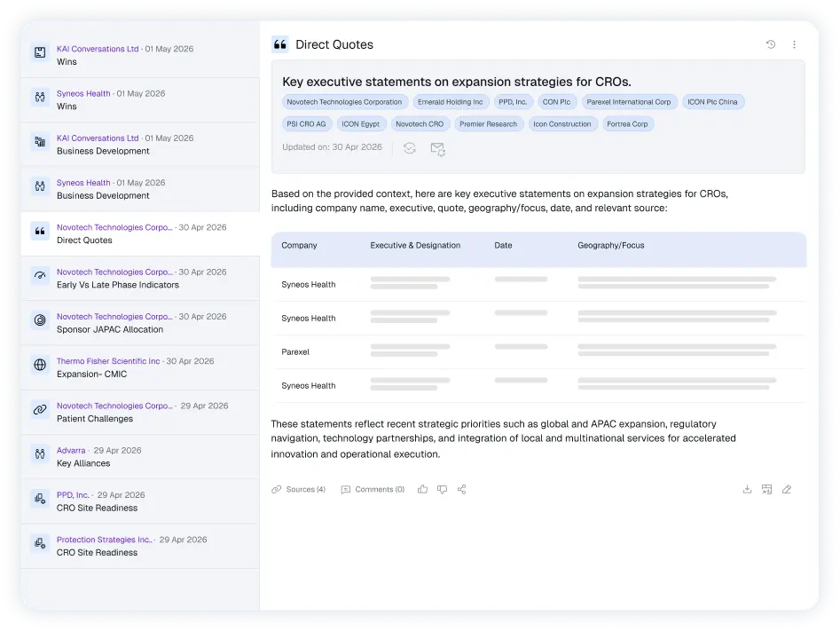Open Patient Challenges report
The width and height of the screenshot is (840, 631).
point(95,419)
